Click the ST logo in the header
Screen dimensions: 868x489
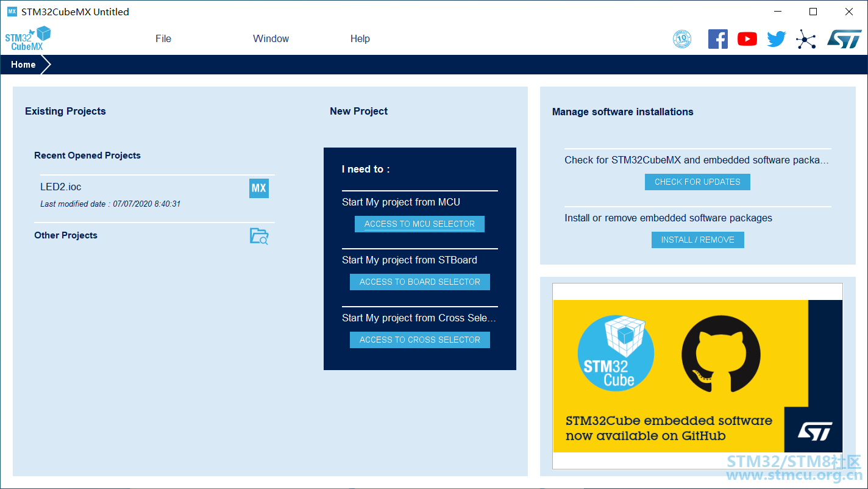click(844, 39)
